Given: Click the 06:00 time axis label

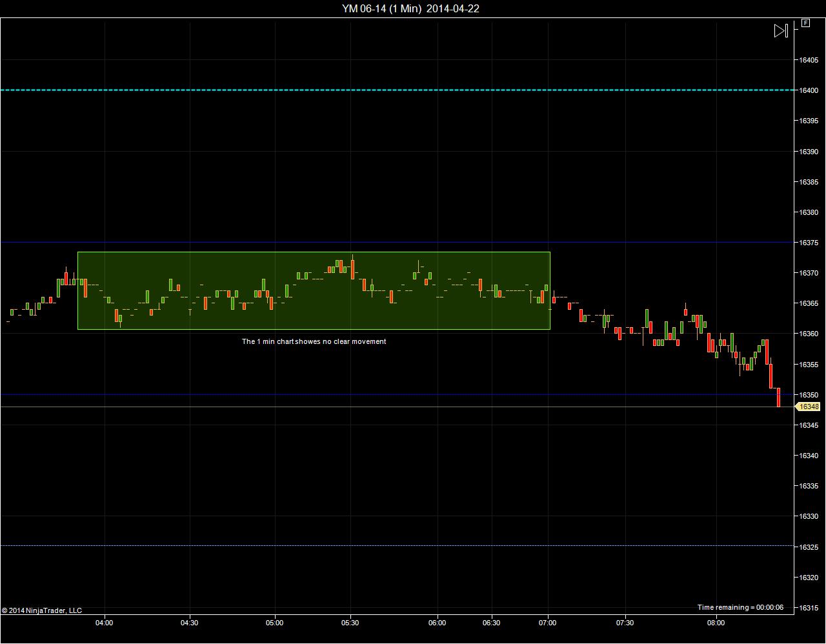Looking at the screenshot, I should click(x=437, y=623).
